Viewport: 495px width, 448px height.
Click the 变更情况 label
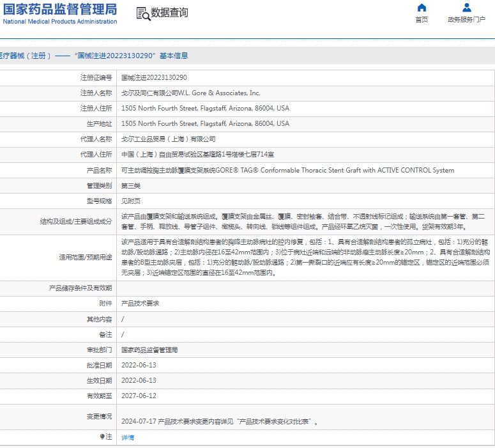[99, 417]
